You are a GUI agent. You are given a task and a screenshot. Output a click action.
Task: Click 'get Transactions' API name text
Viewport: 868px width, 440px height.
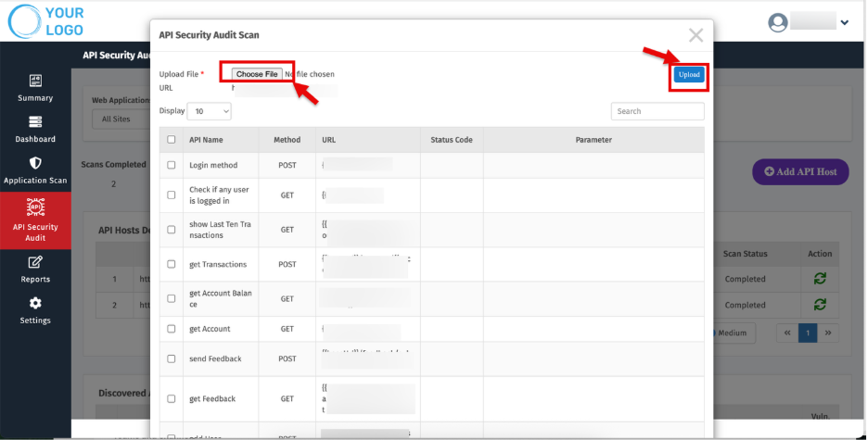(218, 264)
